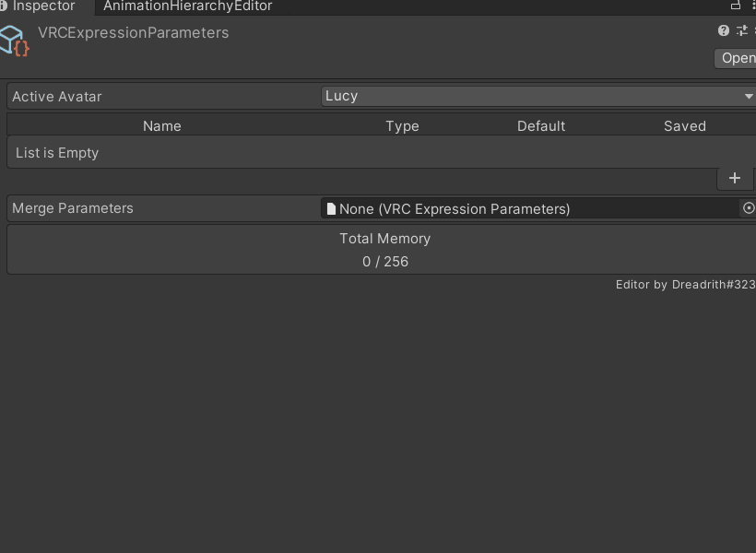Screen dimensions: 756x553
Task: Add a parameter with the plus button
Action: [735, 178]
